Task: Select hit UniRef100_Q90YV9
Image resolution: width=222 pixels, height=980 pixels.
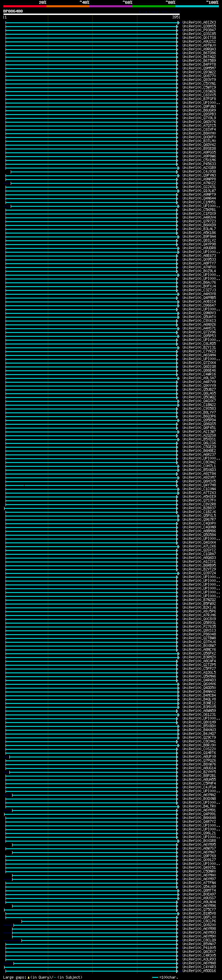Action: 199,386
